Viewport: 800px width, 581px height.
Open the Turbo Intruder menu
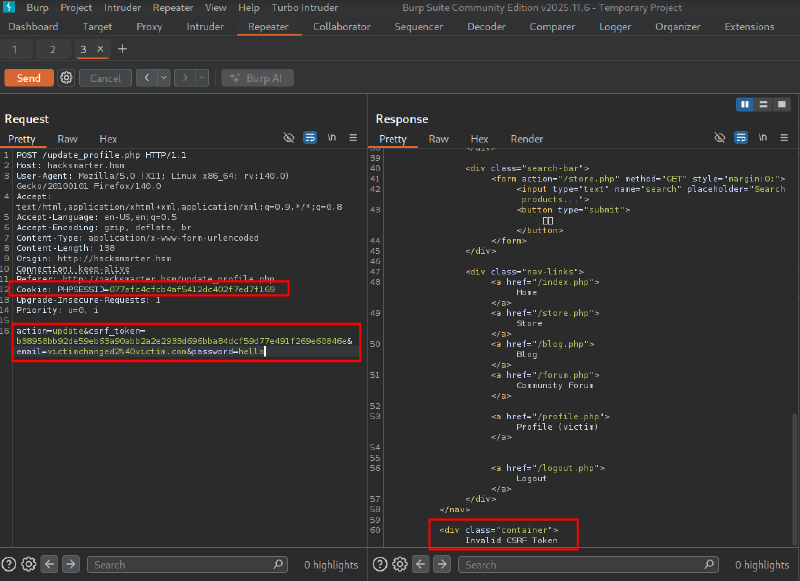(x=305, y=8)
